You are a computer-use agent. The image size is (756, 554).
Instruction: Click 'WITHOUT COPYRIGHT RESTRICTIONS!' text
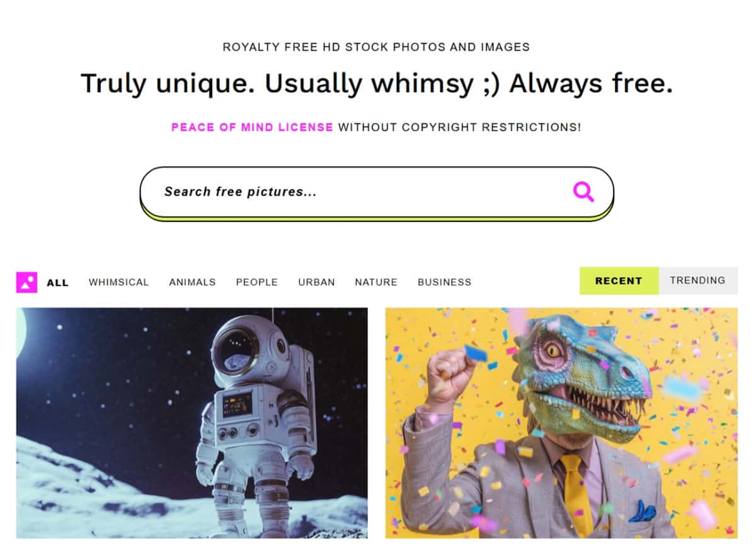[x=459, y=127]
